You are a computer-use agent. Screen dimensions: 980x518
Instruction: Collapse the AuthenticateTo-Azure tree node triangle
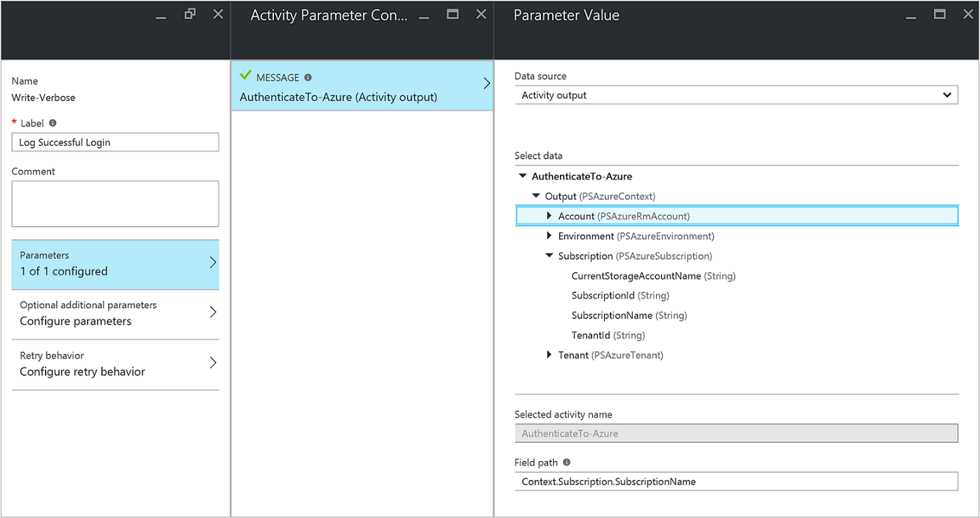522,177
